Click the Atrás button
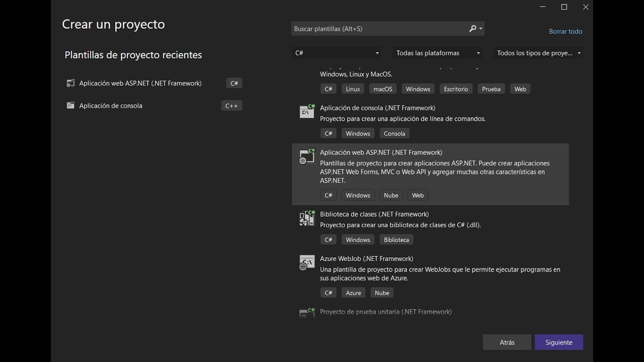Image resolution: width=644 pixels, height=362 pixels. point(507,342)
